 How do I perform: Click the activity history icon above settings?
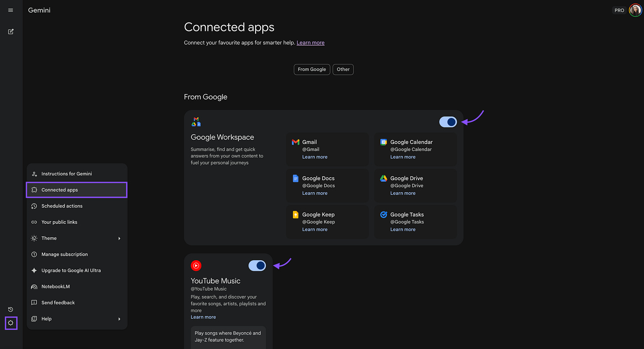(10, 309)
